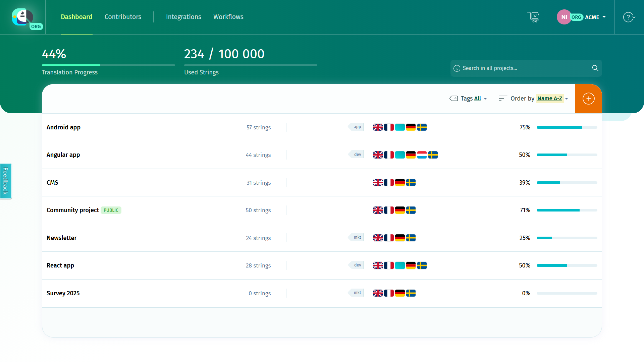Open the shopping cart icon

533,17
